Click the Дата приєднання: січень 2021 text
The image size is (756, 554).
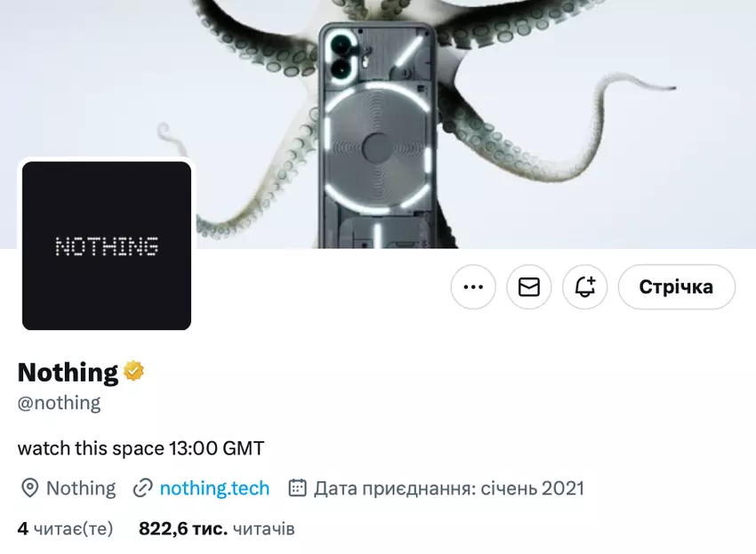point(449,488)
